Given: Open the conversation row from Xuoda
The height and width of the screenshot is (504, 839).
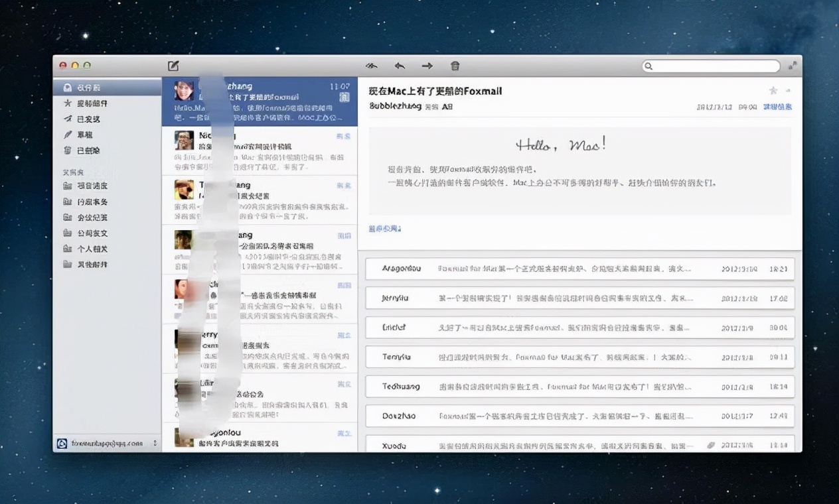Looking at the screenshot, I should click(580, 444).
